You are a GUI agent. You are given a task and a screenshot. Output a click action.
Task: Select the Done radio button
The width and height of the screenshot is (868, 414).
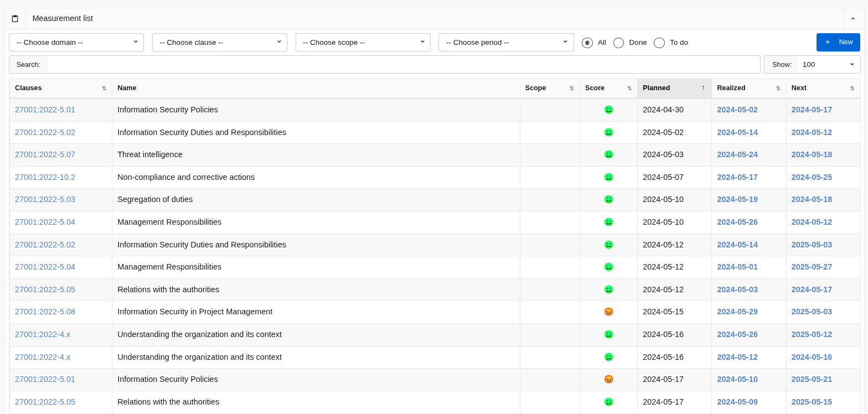pyautogui.click(x=619, y=43)
